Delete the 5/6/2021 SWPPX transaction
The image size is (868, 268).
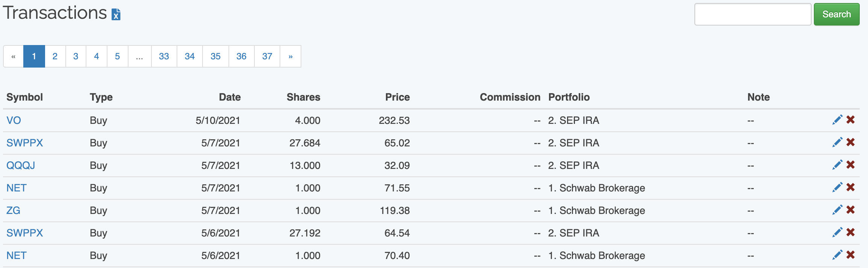coord(851,232)
